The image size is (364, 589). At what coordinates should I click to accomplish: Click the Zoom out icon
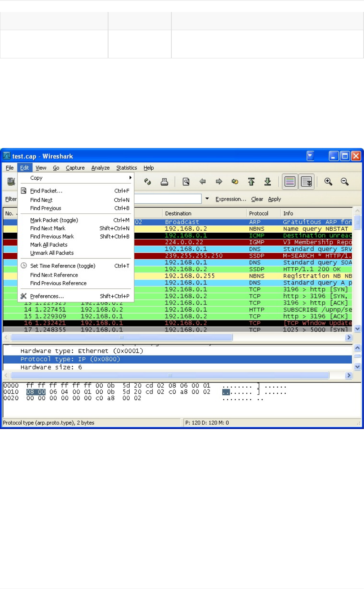click(345, 182)
